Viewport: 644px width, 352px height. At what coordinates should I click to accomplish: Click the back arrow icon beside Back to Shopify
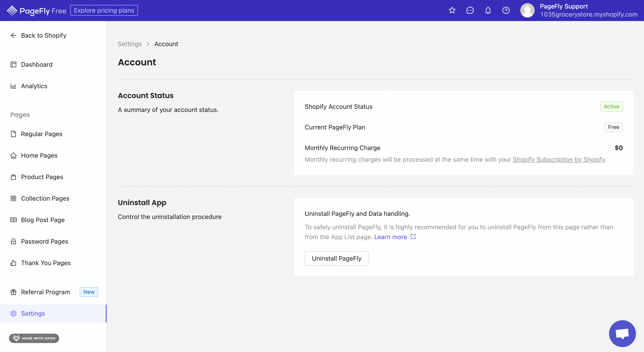13,35
